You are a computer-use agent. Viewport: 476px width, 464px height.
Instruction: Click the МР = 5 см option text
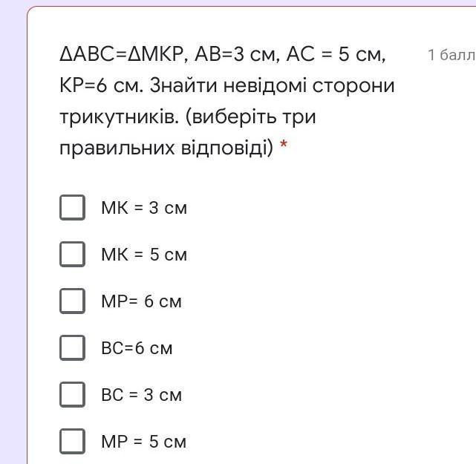click(143, 442)
